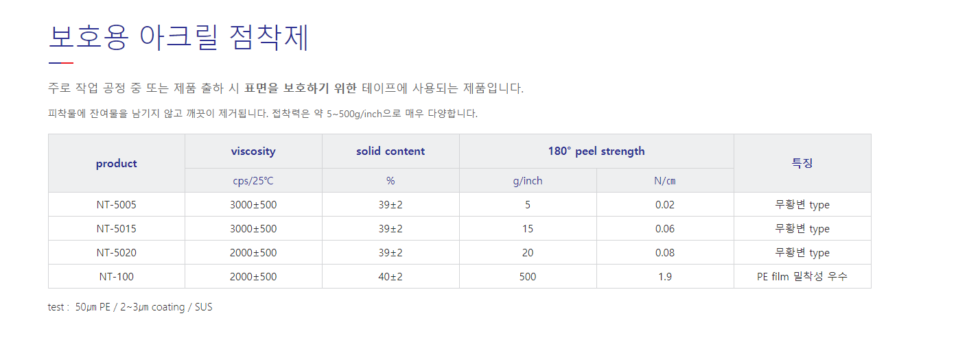The height and width of the screenshot is (342, 980).
Task: Click the 보호용 아크릴 점착제 page heading
Action: (179, 38)
